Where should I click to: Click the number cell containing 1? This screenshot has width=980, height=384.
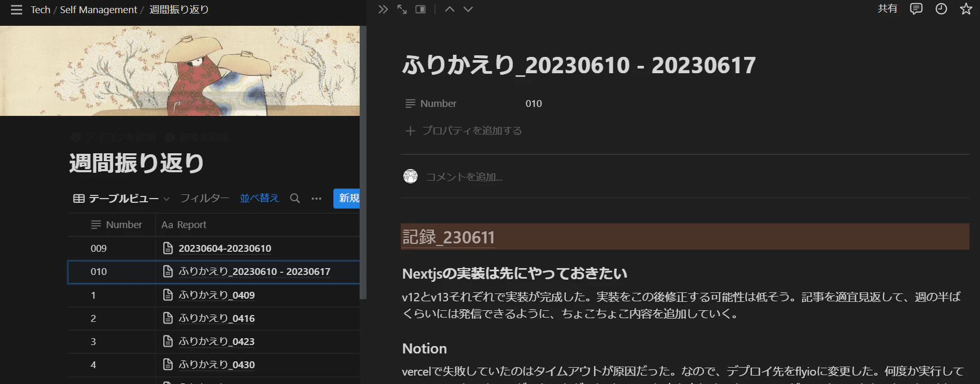point(112,295)
